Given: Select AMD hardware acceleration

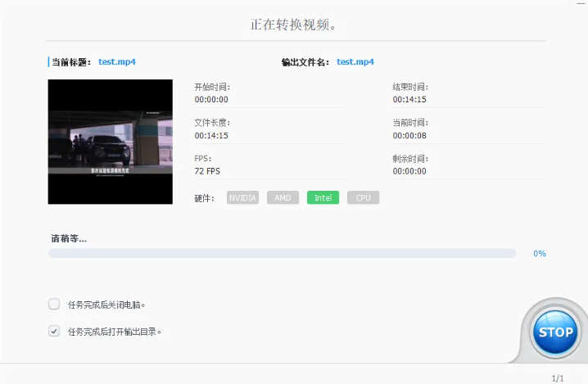Looking at the screenshot, I should tap(283, 197).
